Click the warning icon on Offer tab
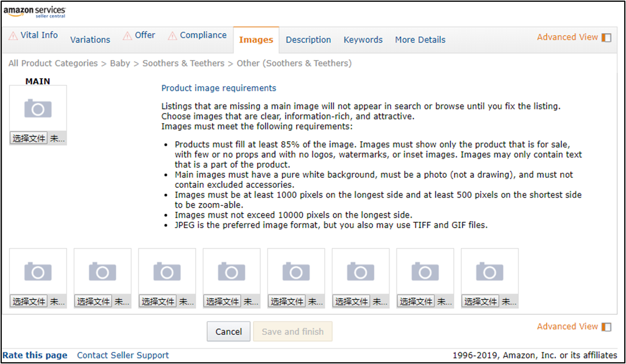The image size is (626, 364). pos(127,36)
